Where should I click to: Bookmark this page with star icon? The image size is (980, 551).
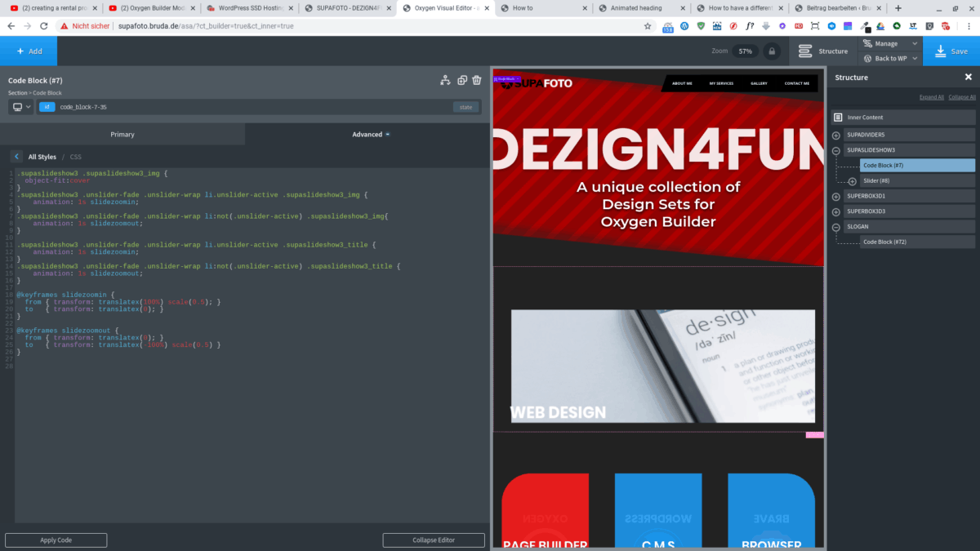[x=648, y=26]
